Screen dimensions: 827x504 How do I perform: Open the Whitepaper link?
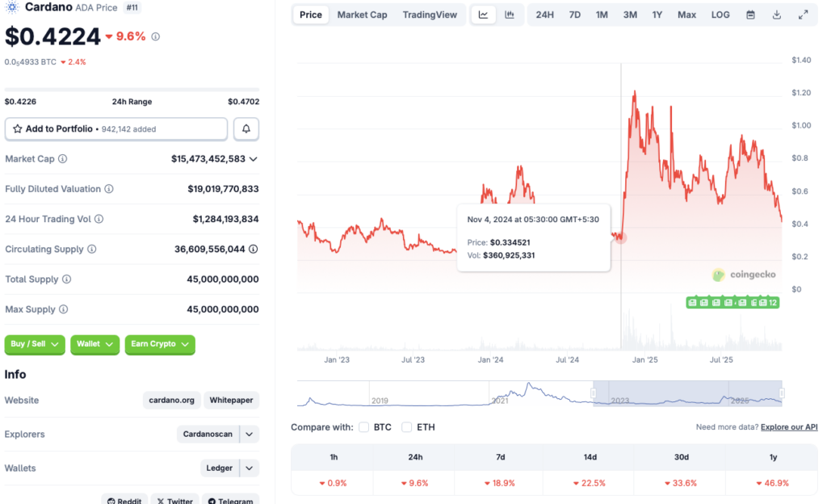[x=231, y=400]
